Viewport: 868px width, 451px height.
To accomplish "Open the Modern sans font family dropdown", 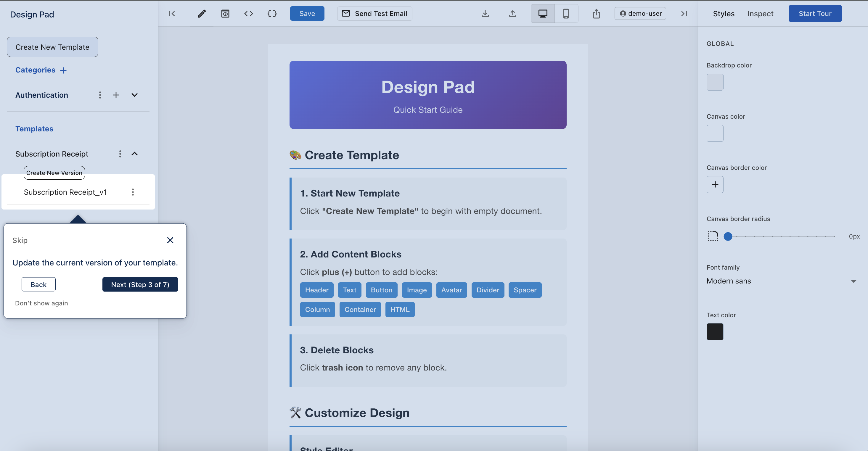I will tap(782, 281).
